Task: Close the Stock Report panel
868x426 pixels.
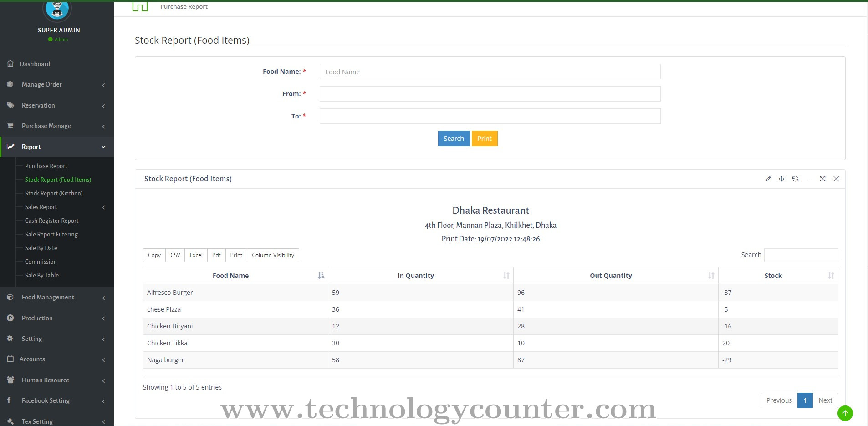Action: (836, 179)
